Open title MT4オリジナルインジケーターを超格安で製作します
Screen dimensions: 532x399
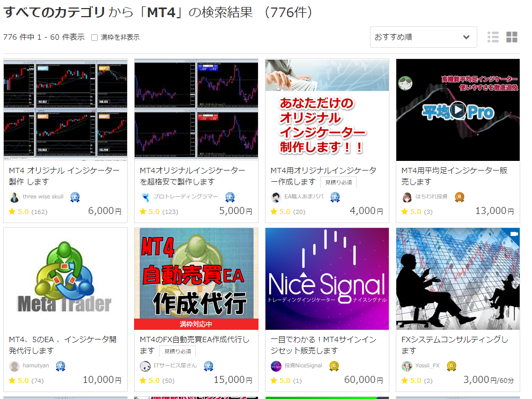(193, 176)
